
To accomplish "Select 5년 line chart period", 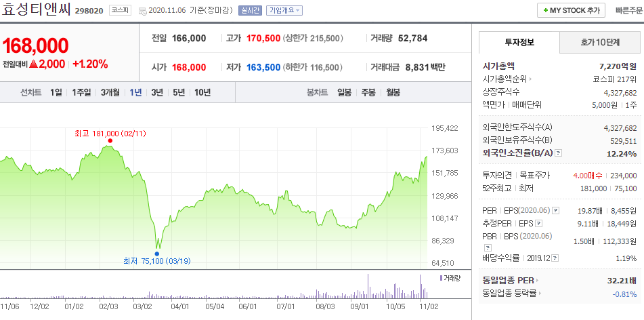I will point(179,93).
